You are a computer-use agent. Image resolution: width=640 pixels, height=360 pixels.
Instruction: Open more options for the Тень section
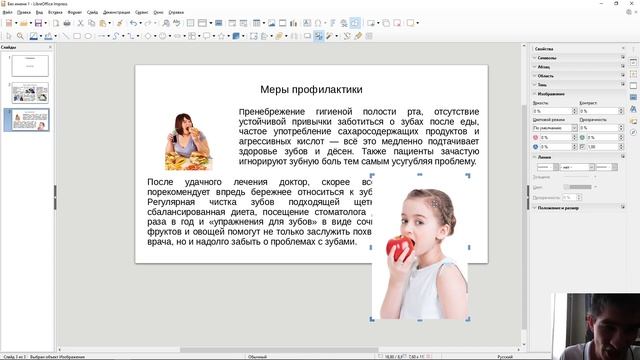(622, 84)
